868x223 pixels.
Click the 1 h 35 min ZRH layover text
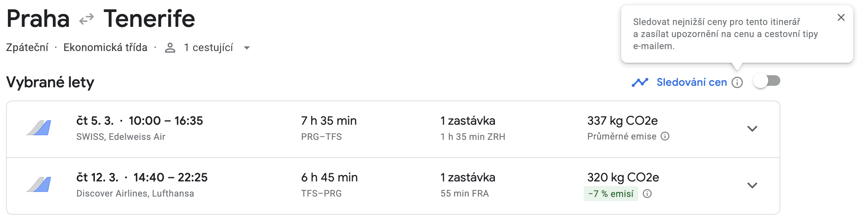click(473, 137)
